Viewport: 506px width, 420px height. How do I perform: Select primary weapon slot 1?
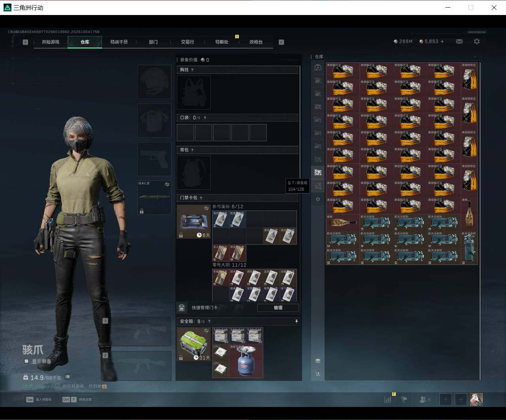coord(136,331)
